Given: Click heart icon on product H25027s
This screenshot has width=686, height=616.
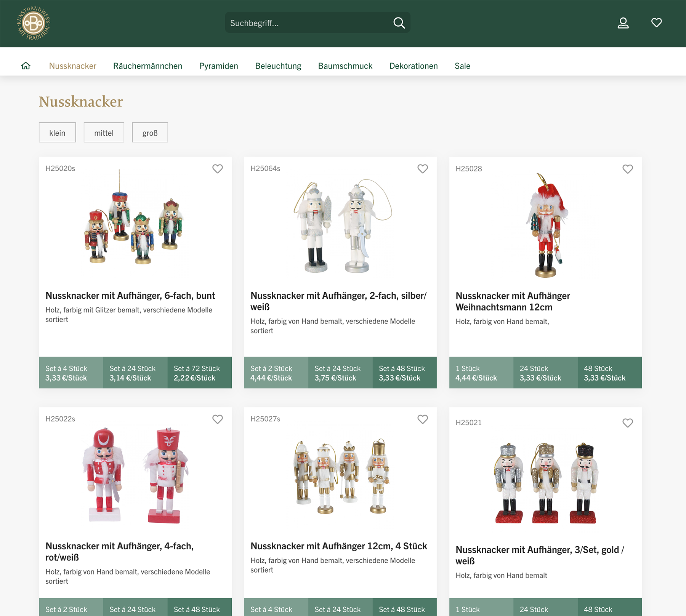Looking at the screenshot, I should point(422,419).
